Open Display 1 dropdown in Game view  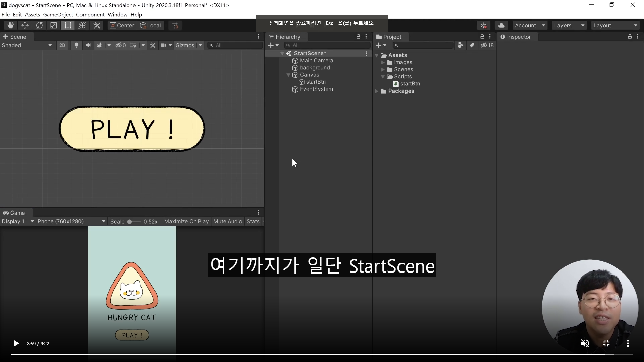coord(18,221)
